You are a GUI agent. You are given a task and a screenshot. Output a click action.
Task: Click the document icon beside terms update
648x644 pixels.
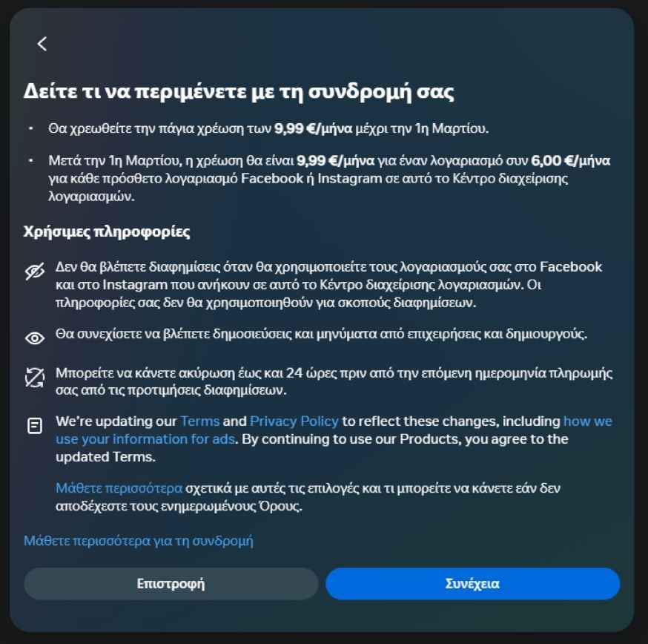35,426
